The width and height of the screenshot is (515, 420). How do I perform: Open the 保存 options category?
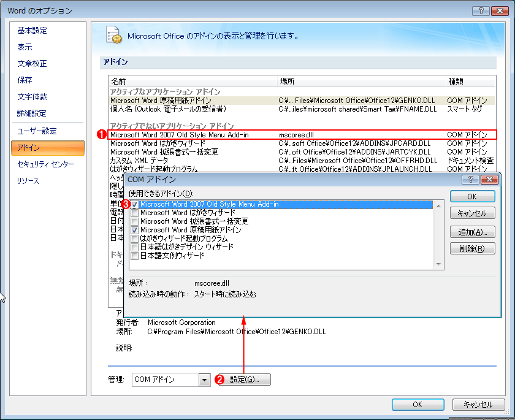click(25, 80)
